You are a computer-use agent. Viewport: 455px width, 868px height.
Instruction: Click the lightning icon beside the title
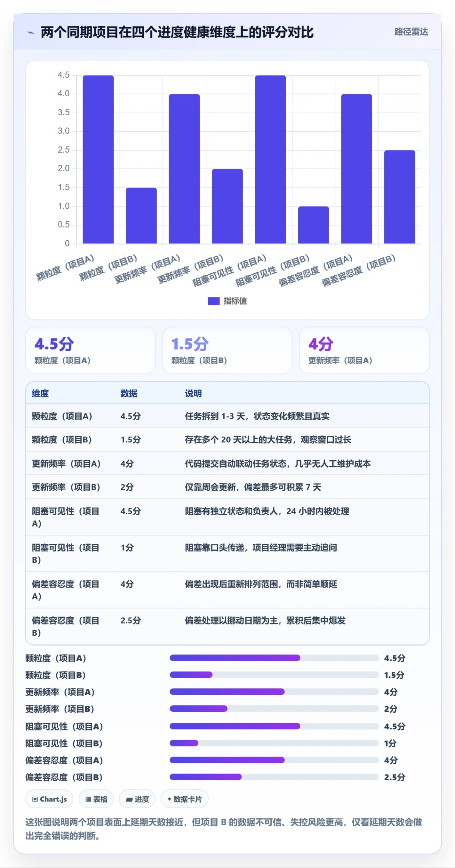[x=31, y=33]
